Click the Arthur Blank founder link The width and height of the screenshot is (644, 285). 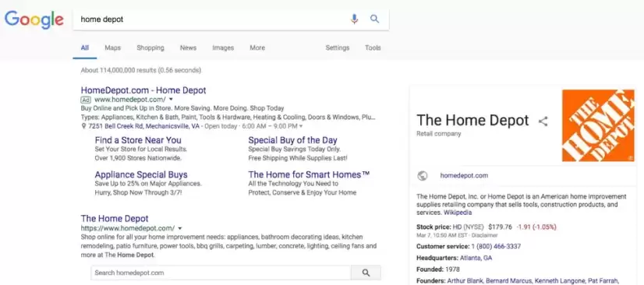click(465, 281)
